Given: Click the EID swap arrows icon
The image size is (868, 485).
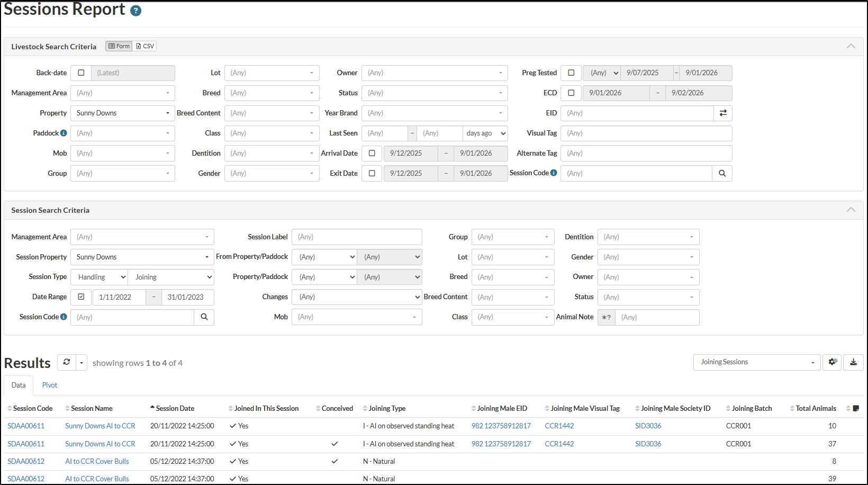Looking at the screenshot, I should coord(723,113).
